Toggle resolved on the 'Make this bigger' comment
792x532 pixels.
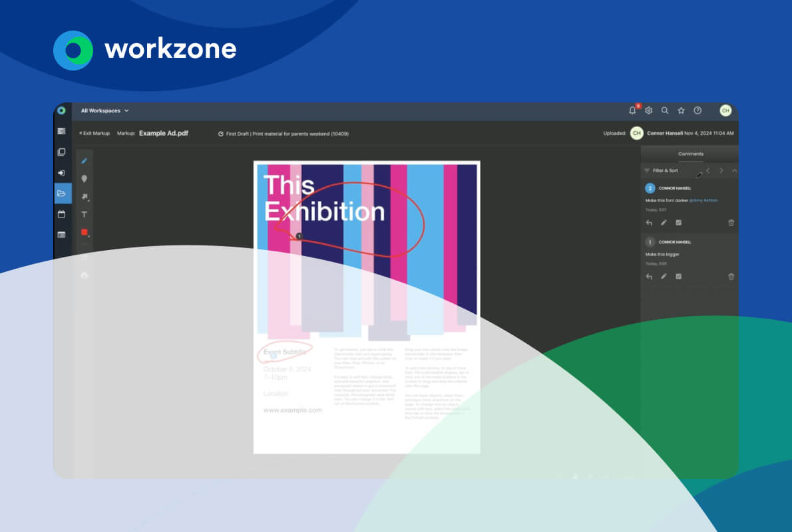coord(678,277)
